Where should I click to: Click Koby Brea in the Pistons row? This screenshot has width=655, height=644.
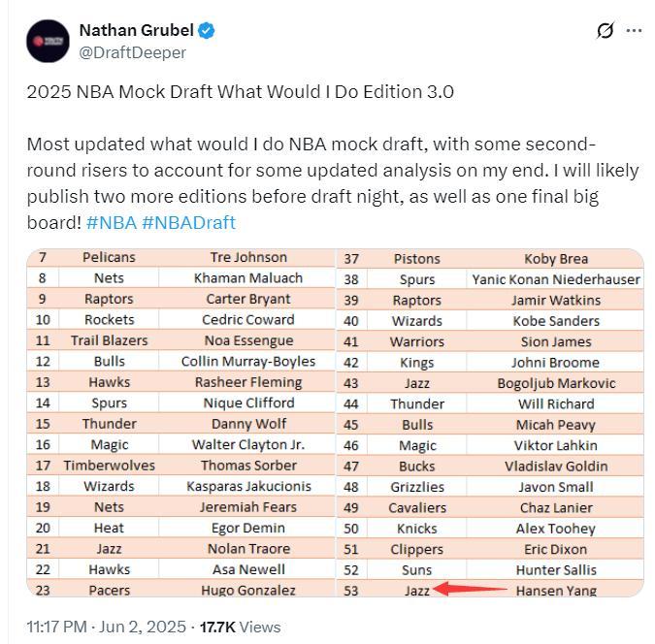[x=555, y=259]
